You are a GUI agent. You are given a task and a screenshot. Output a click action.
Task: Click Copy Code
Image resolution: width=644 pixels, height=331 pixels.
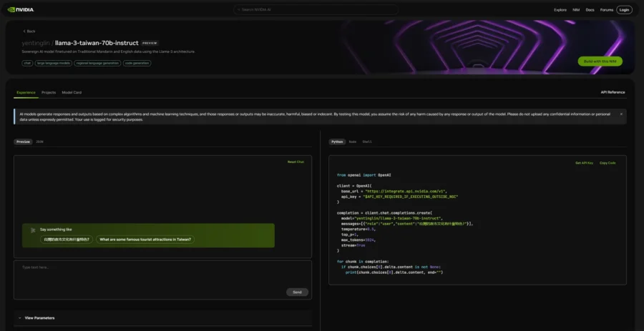(x=608, y=163)
